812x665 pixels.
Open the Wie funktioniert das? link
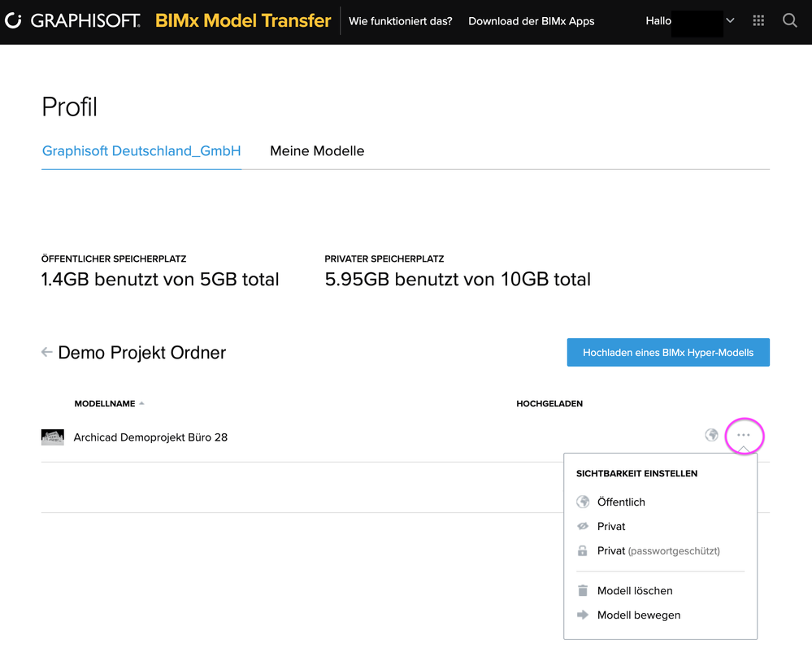[401, 21]
